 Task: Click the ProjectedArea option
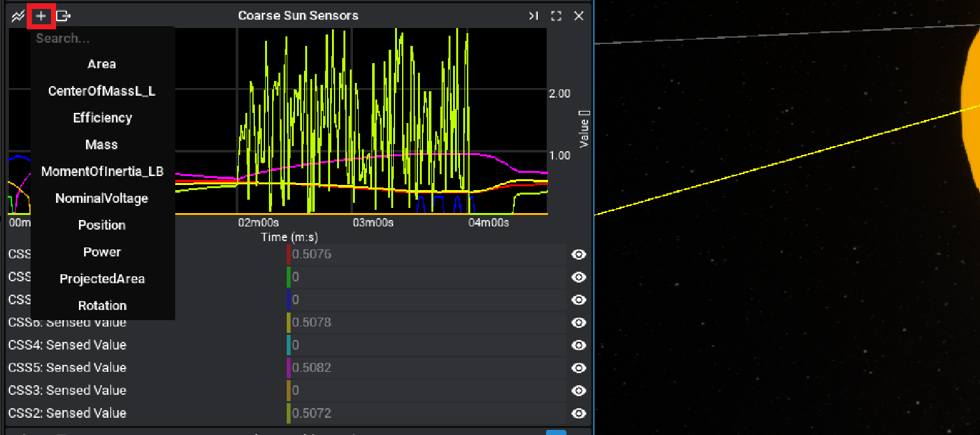[102, 279]
